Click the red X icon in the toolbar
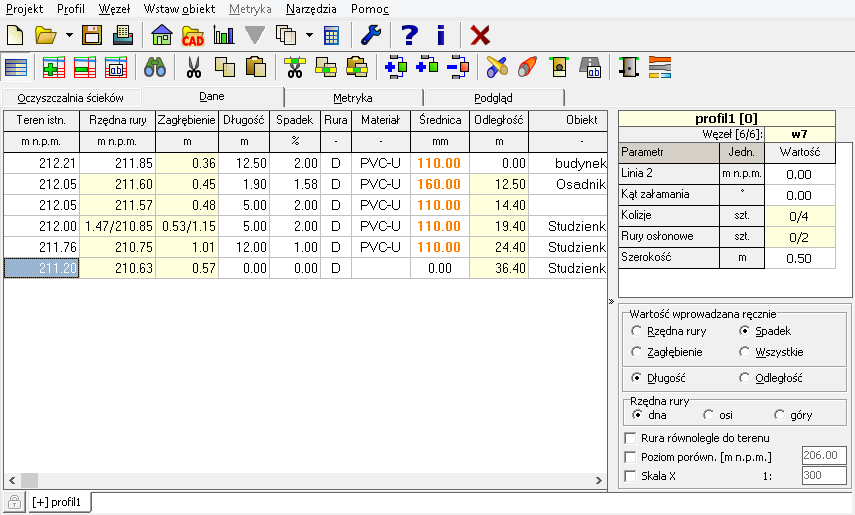The height and width of the screenshot is (515, 855). 480,35
